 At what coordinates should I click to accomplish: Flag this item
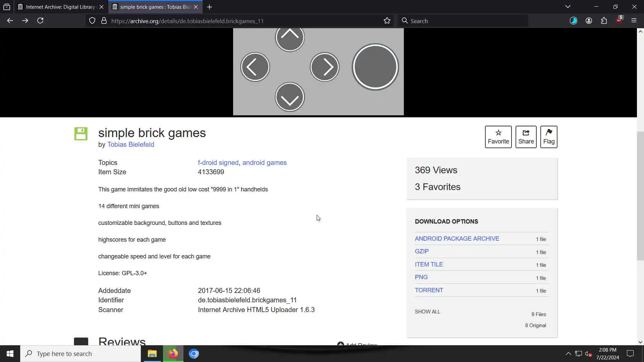click(548, 137)
